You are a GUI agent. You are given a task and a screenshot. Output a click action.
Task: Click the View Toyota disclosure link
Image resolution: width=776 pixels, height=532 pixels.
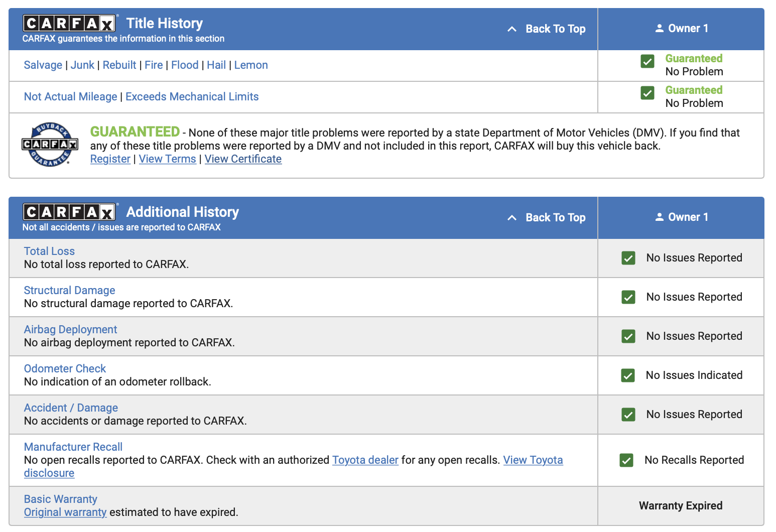(x=533, y=460)
